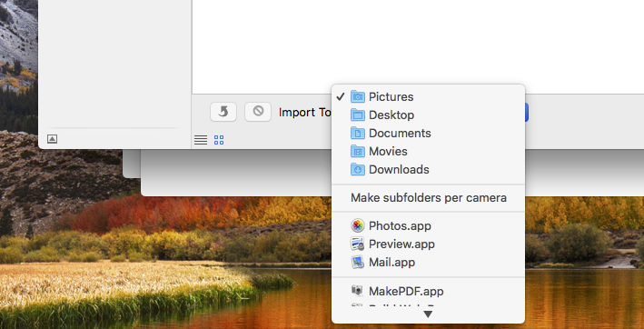644x329 pixels.
Task: Click the MakePDF app icon
Action: (358, 291)
